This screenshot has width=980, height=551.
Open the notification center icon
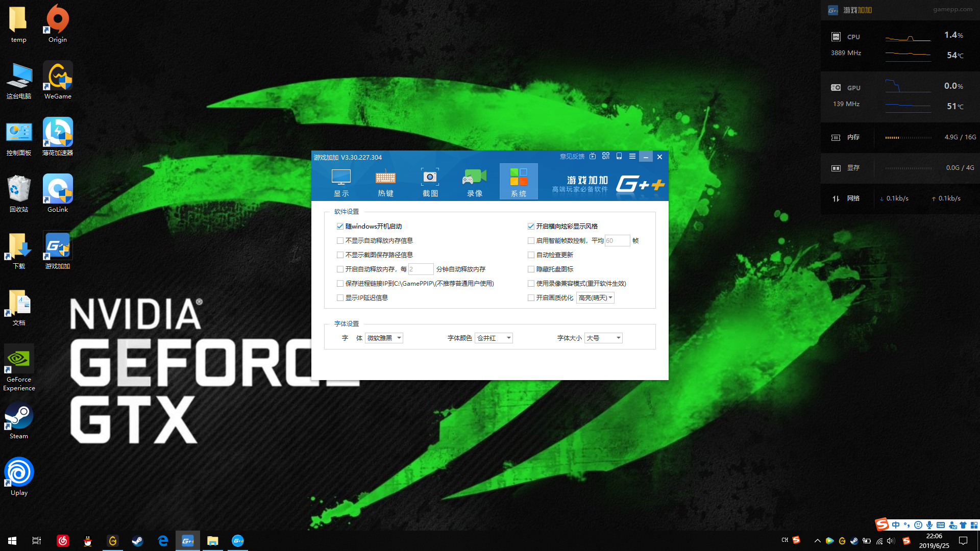tap(963, 541)
